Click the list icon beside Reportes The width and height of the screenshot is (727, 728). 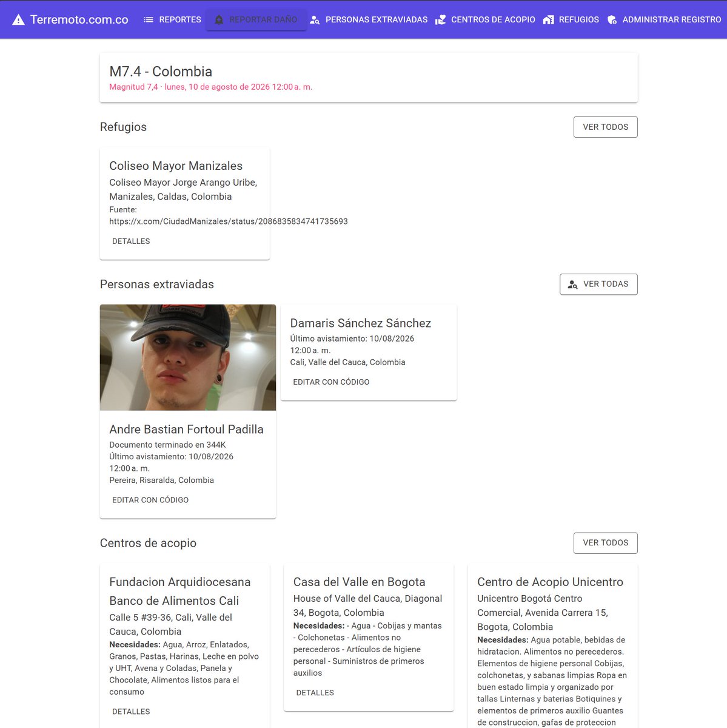coord(149,19)
